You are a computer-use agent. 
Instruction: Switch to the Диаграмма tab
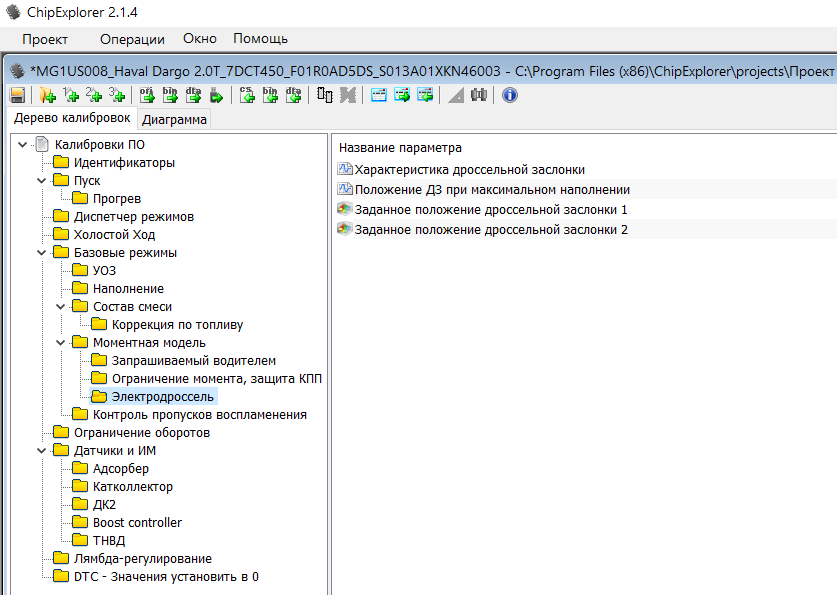click(x=174, y=120)
